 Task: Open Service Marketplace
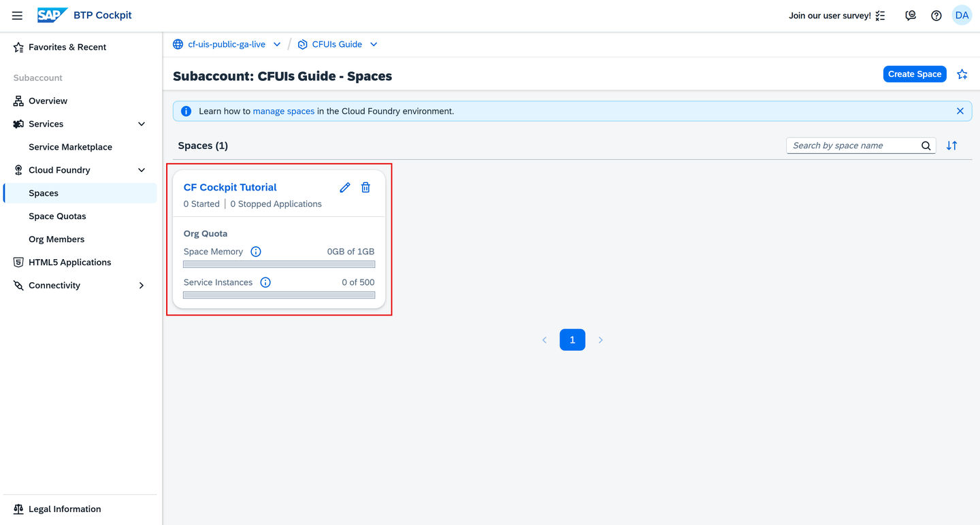point(80,147)
